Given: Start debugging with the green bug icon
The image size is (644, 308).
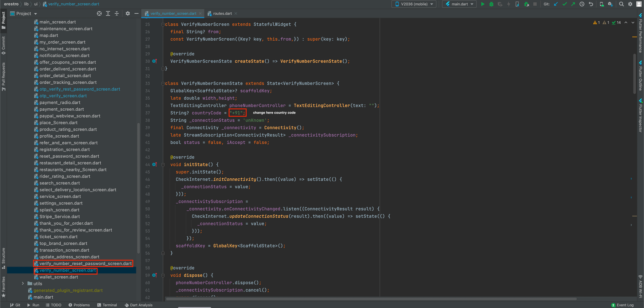Looking at the screenshot, I should point(491,4).
